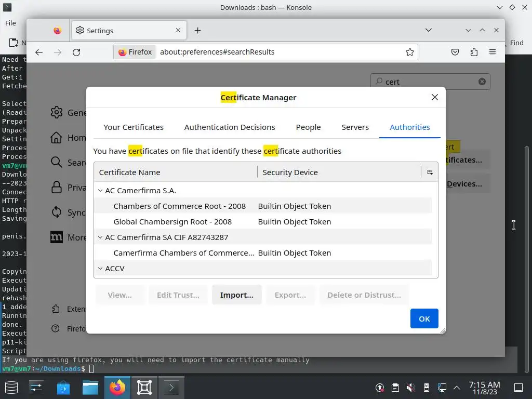
Task: Launch Firefox from the taskbar
Action: [117, 388]
